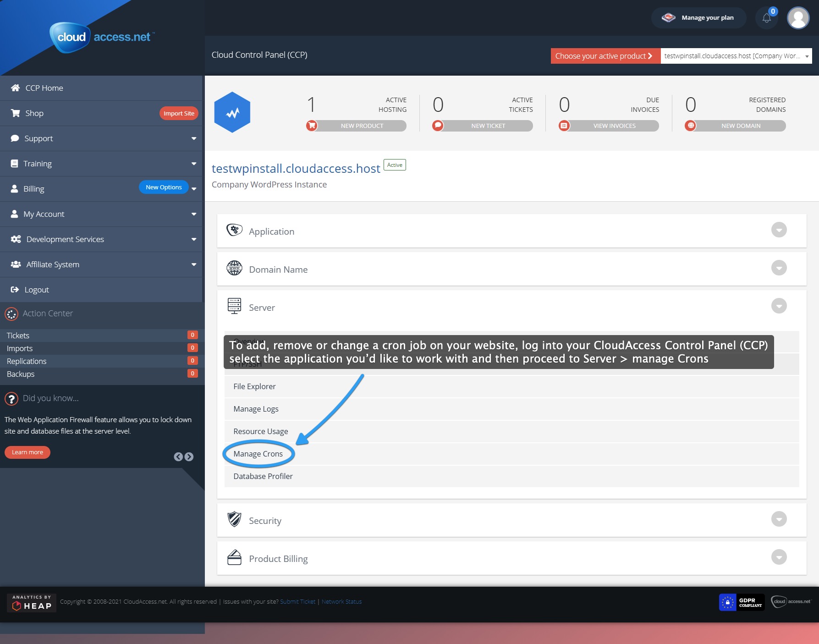This screenshot has height=644, width=819.
Task: Click the GDPR Compliant badge
Action: 742,602
